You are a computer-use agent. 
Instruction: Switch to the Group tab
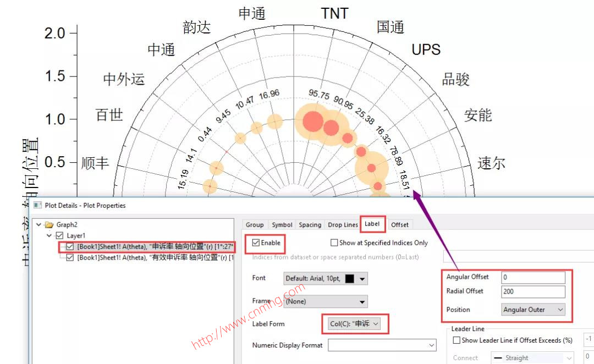tap(255, 224)
